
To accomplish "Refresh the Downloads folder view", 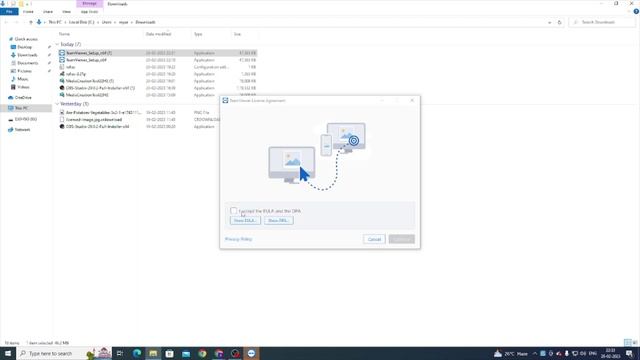I will [560, 22].
